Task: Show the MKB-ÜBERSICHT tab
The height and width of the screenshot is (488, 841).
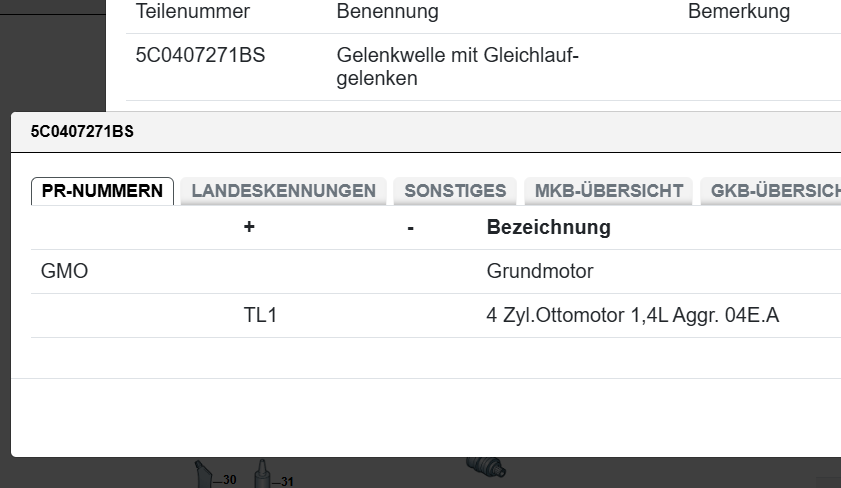Action: click(608, 191)
